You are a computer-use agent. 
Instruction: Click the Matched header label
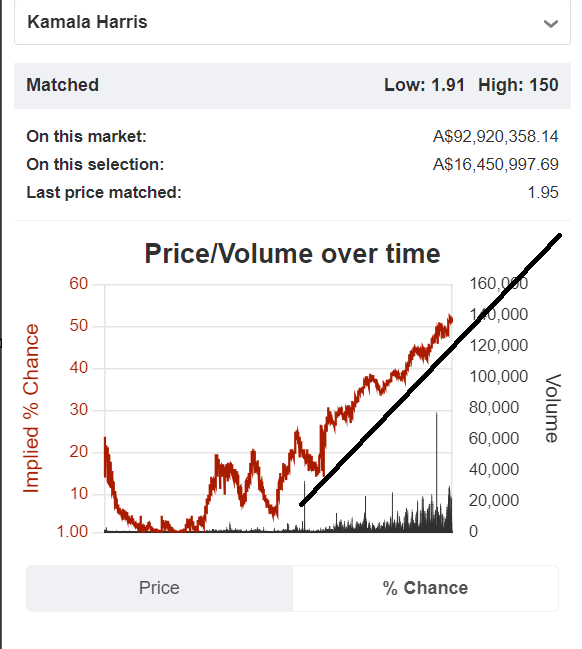[63, 85]
